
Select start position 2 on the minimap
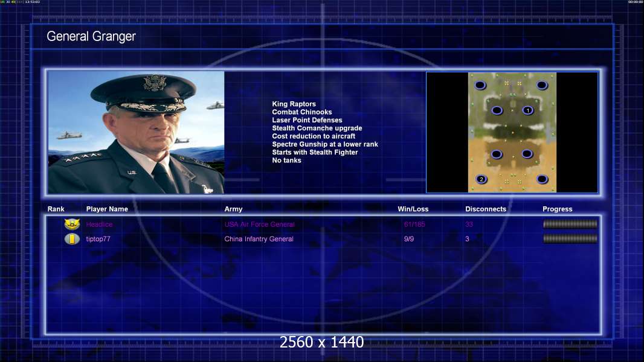(481, 179)
